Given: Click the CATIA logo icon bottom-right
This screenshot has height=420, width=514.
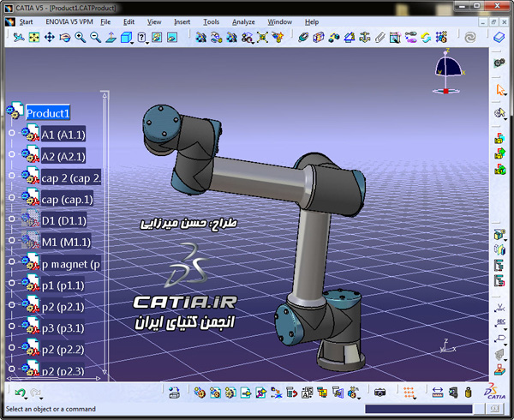Looking at the screenshot, I should click(495, 391).
